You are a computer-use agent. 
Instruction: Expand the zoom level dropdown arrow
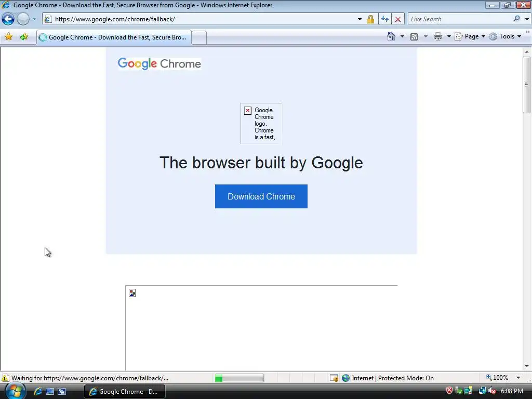pyautogui.click(x=518, y=378)
